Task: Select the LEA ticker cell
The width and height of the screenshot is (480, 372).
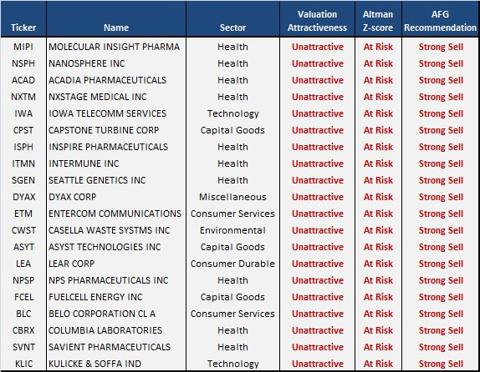Action: coord(23,263)
